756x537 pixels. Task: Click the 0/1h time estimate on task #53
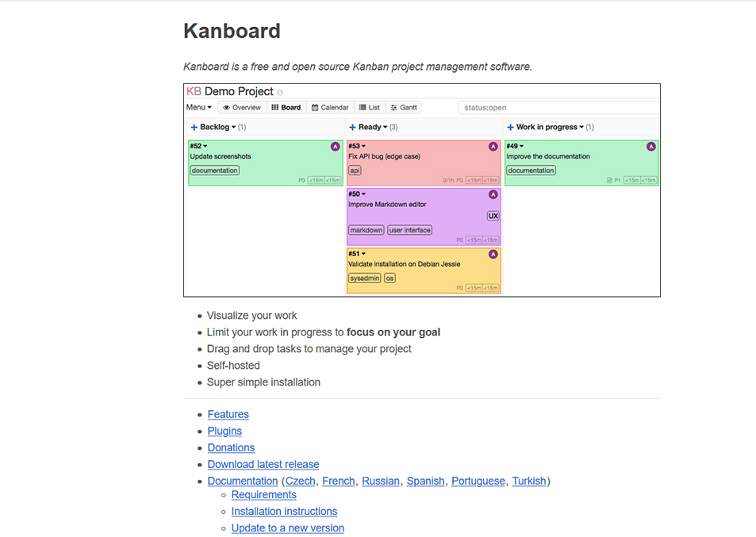click(x=448, y=180)
